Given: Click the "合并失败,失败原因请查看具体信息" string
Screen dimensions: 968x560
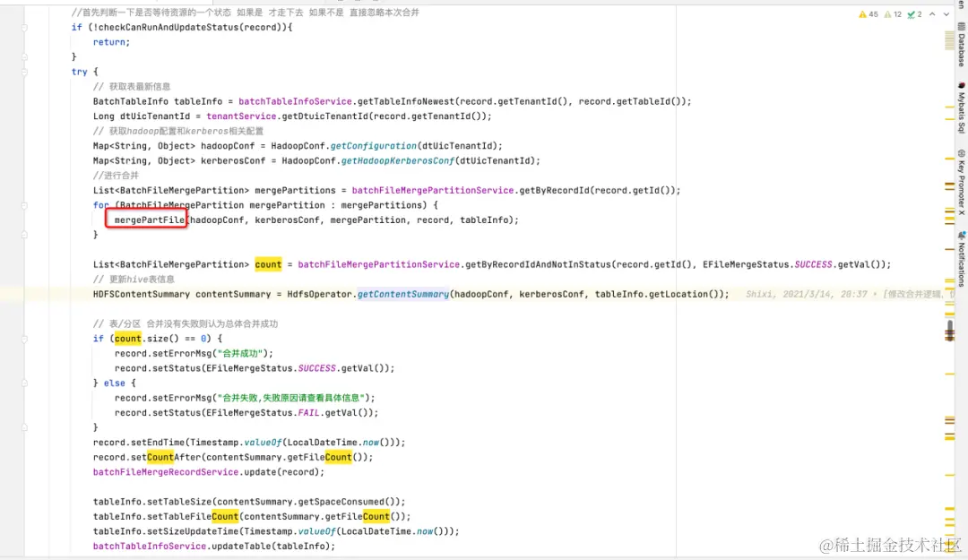Looking at the screenshot, I should (295, 398).
